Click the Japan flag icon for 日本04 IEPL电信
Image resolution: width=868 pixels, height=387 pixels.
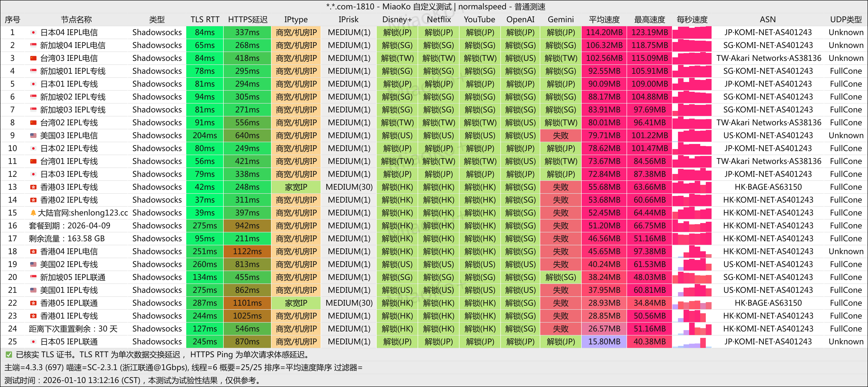[x=33, y=33]
